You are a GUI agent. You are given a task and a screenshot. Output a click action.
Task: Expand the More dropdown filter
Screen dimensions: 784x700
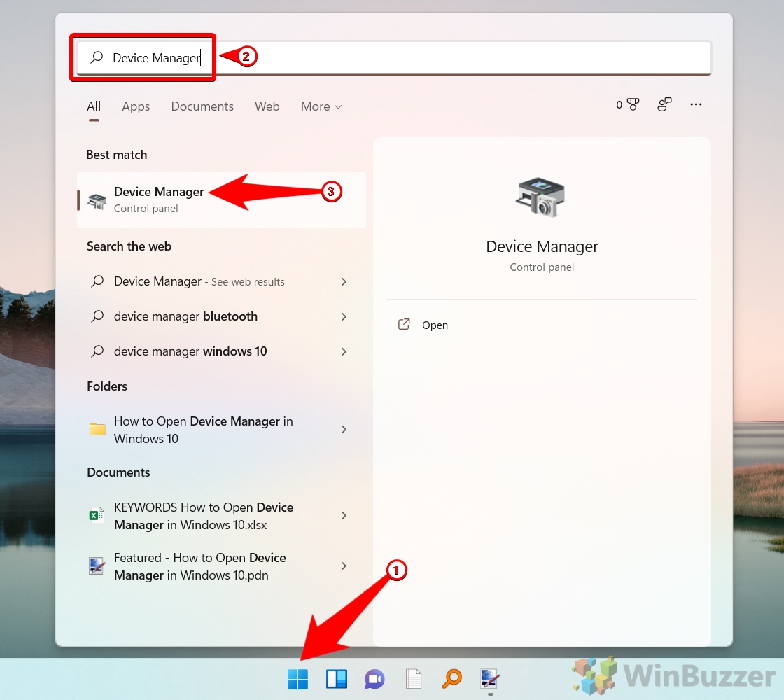tap(321, 106)
